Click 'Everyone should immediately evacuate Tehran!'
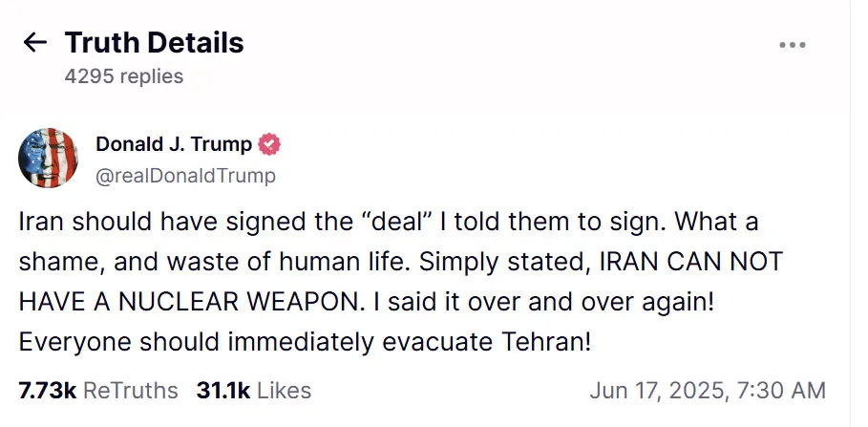This screenshot has width=868, height=427. click(x=305, y=343)
